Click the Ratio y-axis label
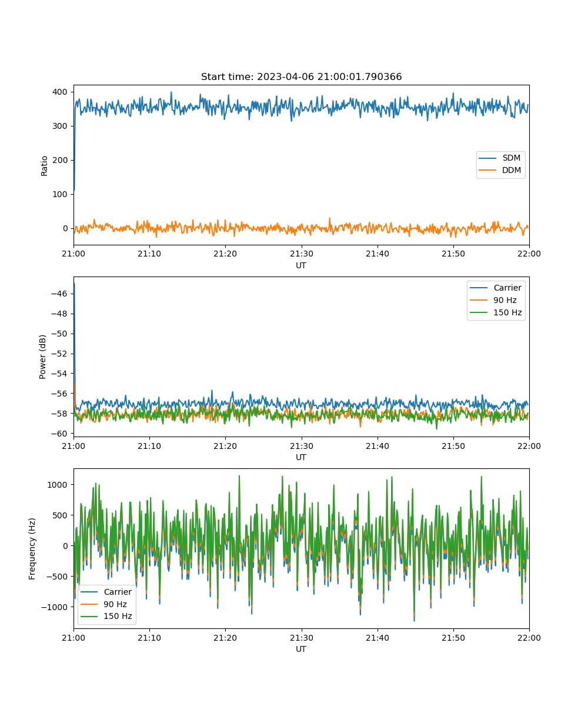This screenshot has height=706, width=588. point(45,165)
